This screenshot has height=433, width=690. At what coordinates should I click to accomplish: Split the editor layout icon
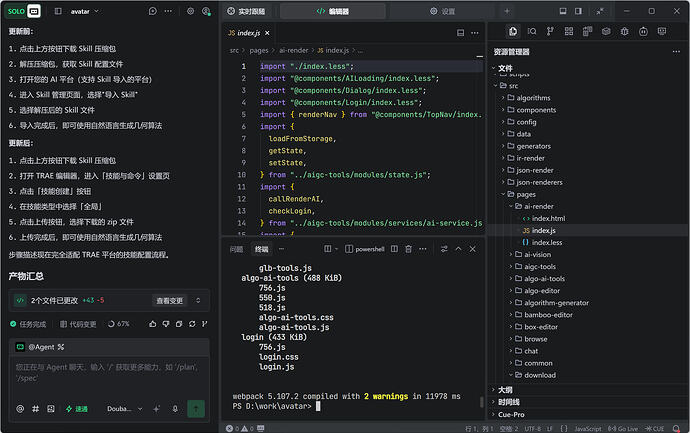460,33
